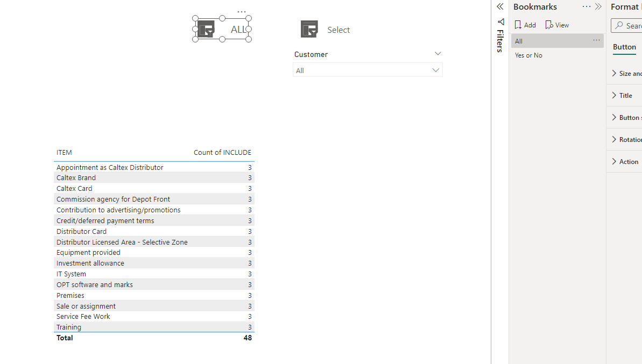Expand the Action section

click(x=614, y=161)
